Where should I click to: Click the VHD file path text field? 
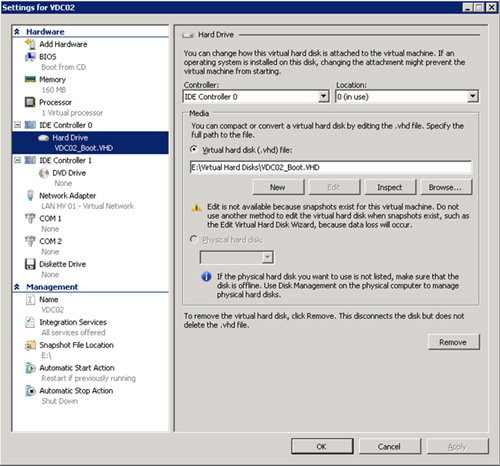pos(331,167)
